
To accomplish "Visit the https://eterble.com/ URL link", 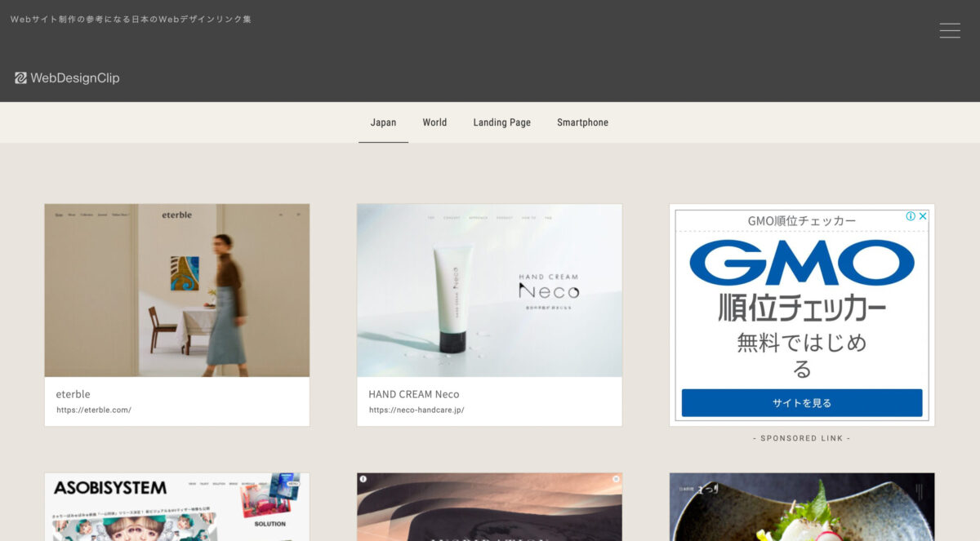I will tap(94, 410).
